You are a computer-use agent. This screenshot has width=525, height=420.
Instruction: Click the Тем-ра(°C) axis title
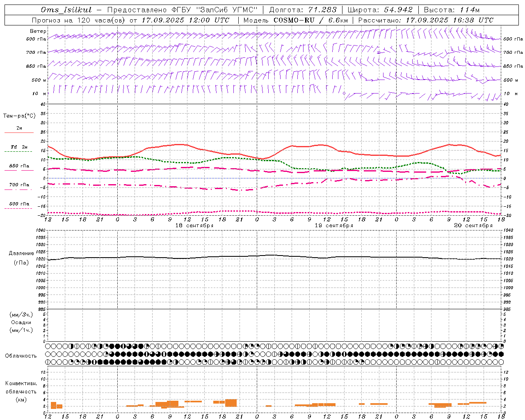[19, 116]
